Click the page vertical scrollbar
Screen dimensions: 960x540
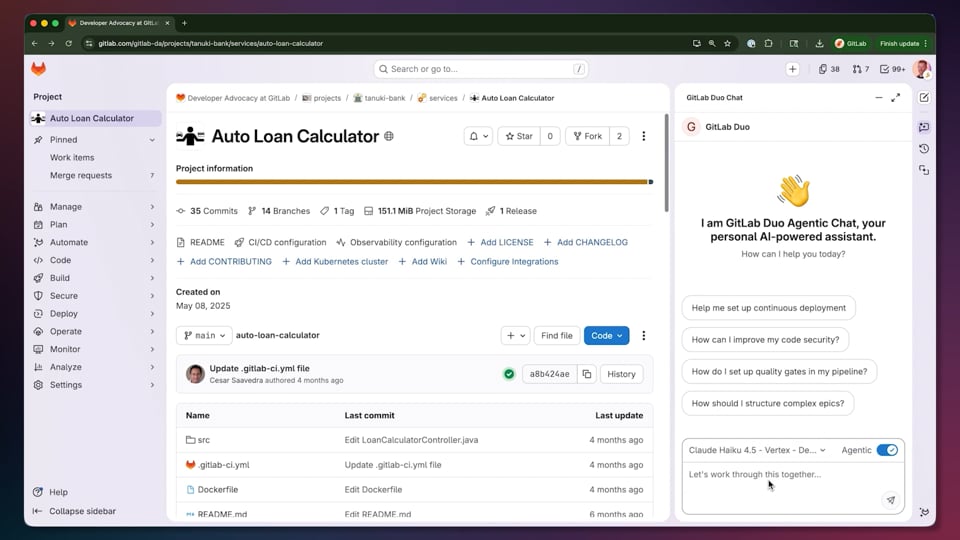[666, 163]
